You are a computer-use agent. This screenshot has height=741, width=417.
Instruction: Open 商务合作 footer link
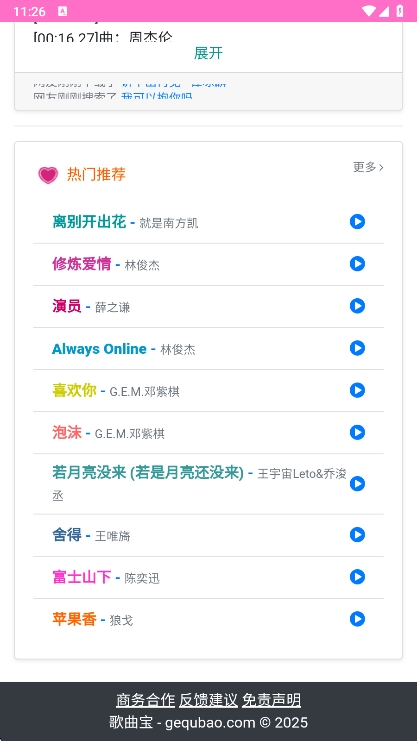(146, 700)
